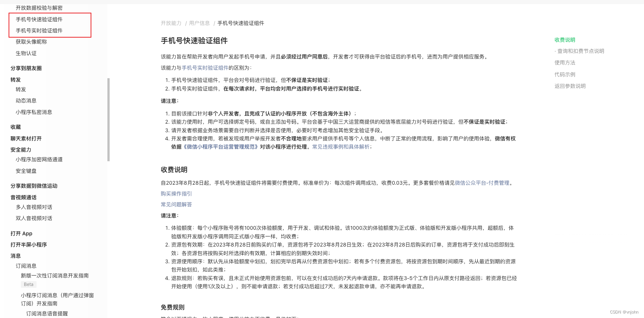Image resolution: width=644 pixels, height=318 pixels.
Task: Open 订阅消息语音提醒 sidebar entry
Action: click(47, 314)
